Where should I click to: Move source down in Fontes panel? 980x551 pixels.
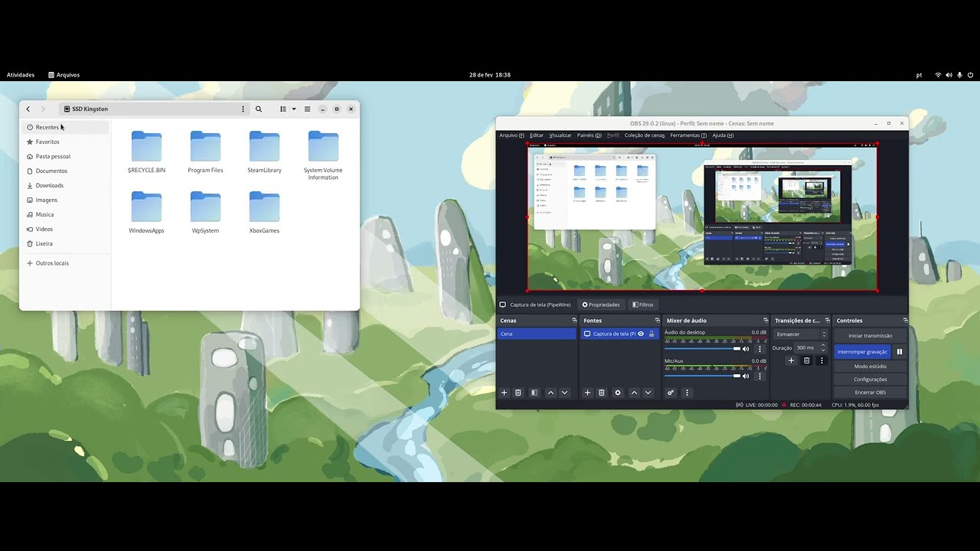coord(648,393)
